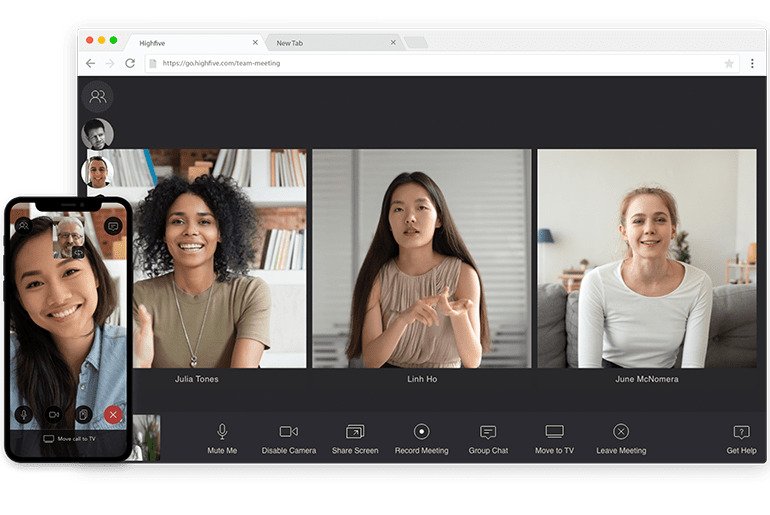Go forward in browser
Viewport: 770px width, 515px height.
[110, 63]
